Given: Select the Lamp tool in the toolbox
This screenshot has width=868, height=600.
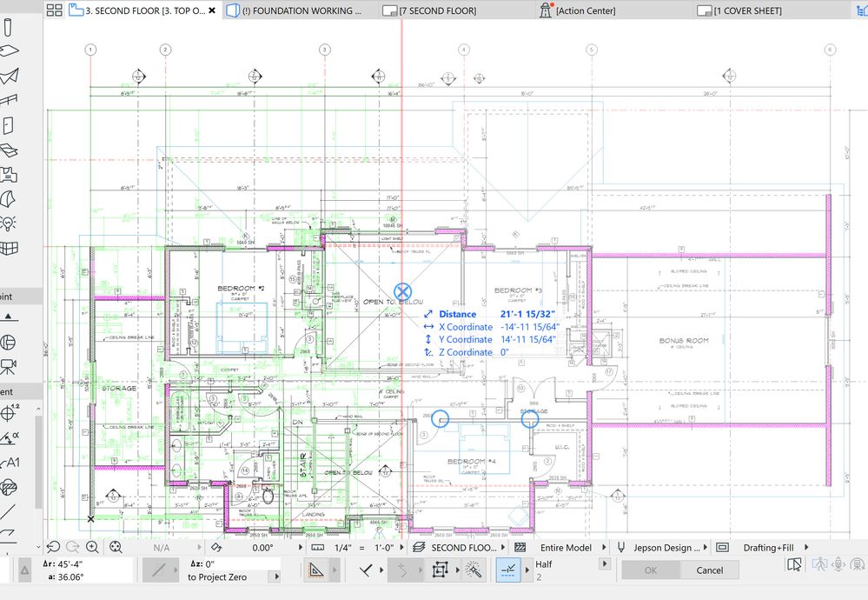Looking at the screenshot, I should click(9, 223).
